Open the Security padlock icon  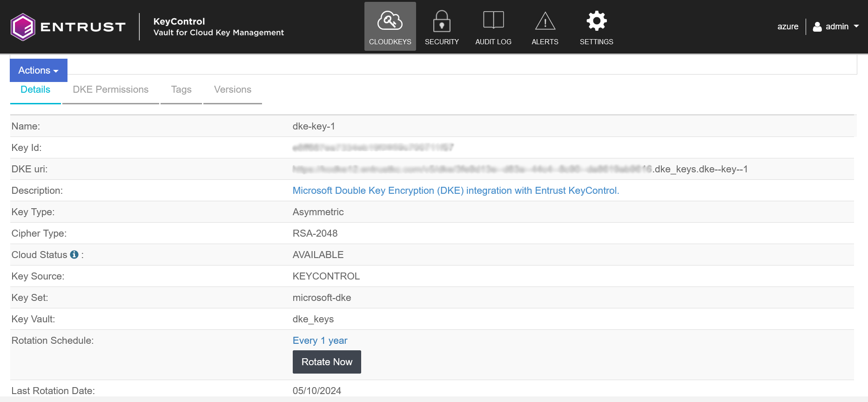pos(442,21)
